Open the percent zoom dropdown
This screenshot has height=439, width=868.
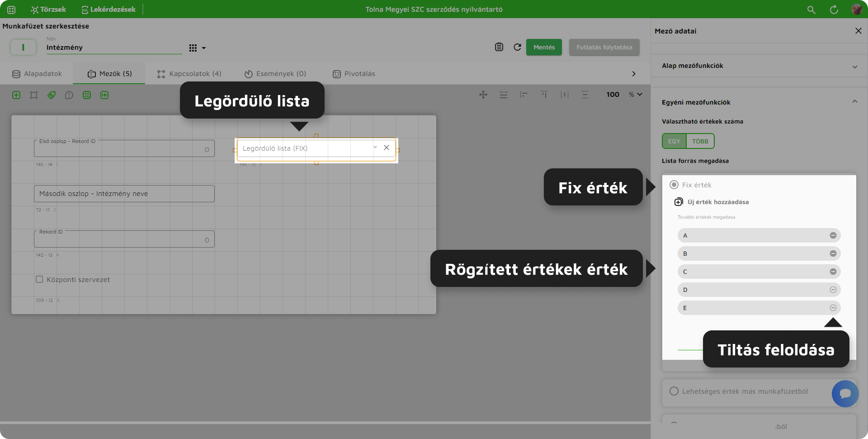(x=636, y=95)
